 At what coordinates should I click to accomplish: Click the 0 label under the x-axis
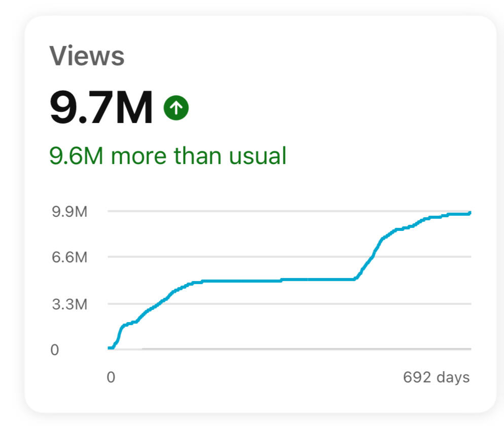coord(111,377)
